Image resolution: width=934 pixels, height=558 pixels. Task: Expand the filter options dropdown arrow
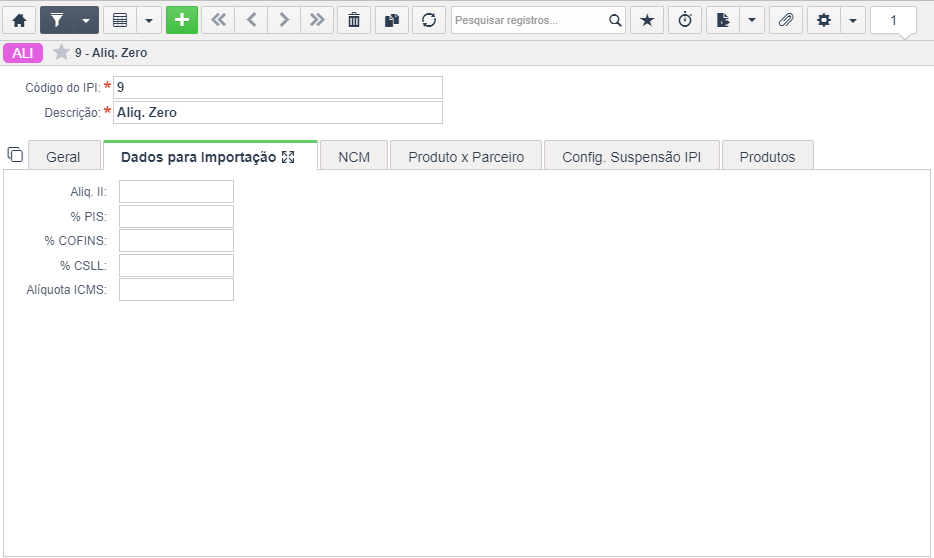(x=86, y=20)
